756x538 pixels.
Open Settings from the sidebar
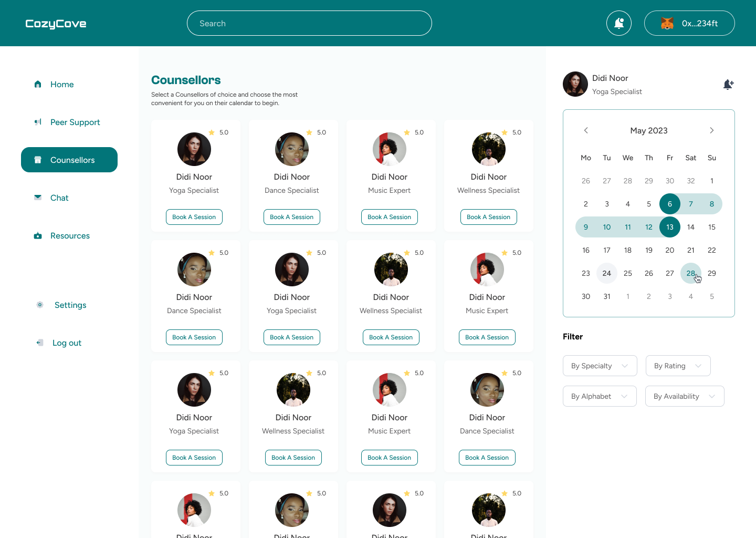point(69,305)
